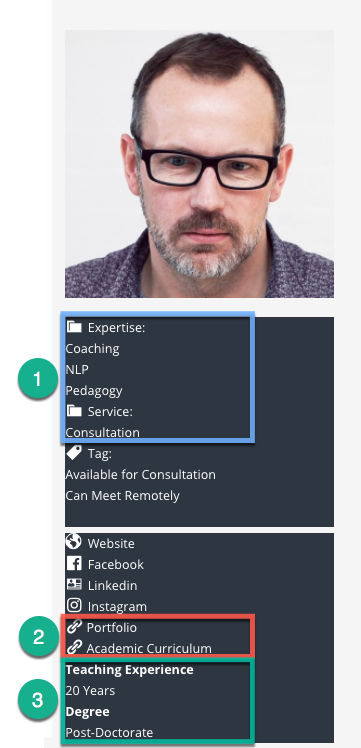This screenshot has width=361, height=748.
Task: Click the Facebook logo icon
Action: (x=74, y=563)
